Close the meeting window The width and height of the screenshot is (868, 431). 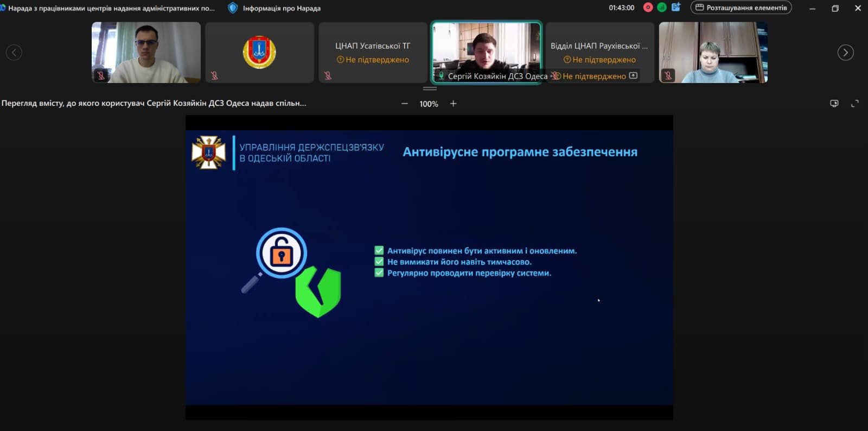858,8
